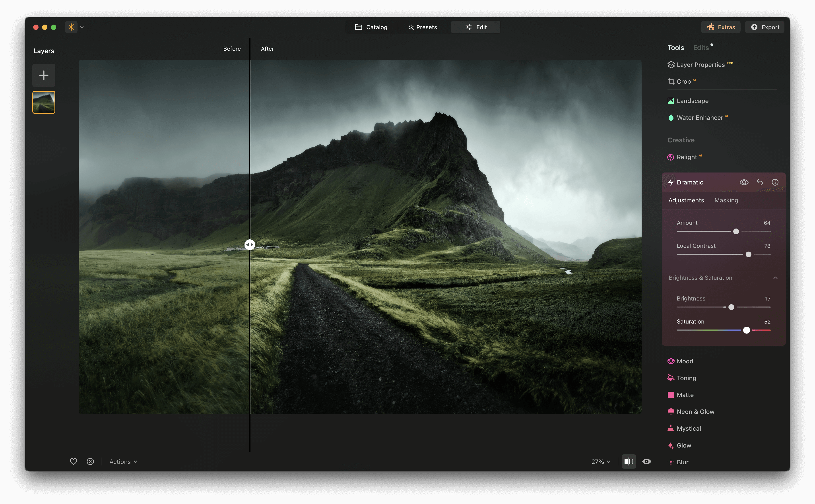815x504 pixels.
Task: Select the Blur tool
Action: [682, 462]
